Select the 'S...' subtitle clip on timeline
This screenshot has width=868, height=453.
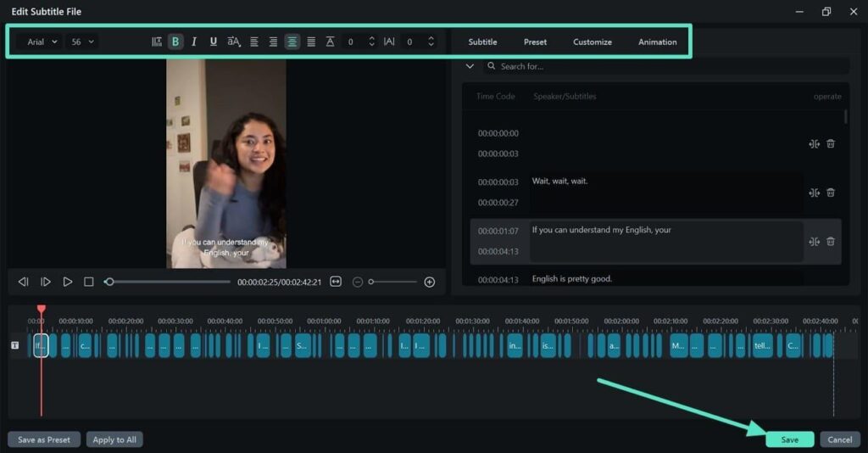coord(303,345)
